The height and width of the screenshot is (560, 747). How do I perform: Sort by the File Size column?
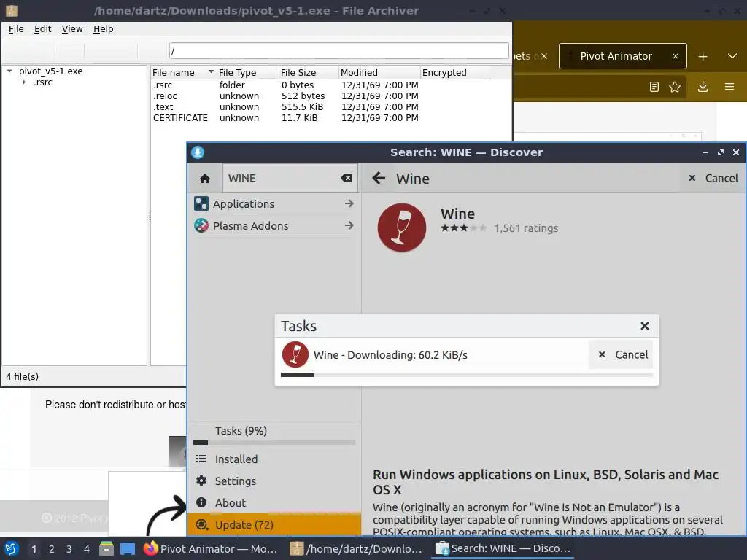pos(309,72)
